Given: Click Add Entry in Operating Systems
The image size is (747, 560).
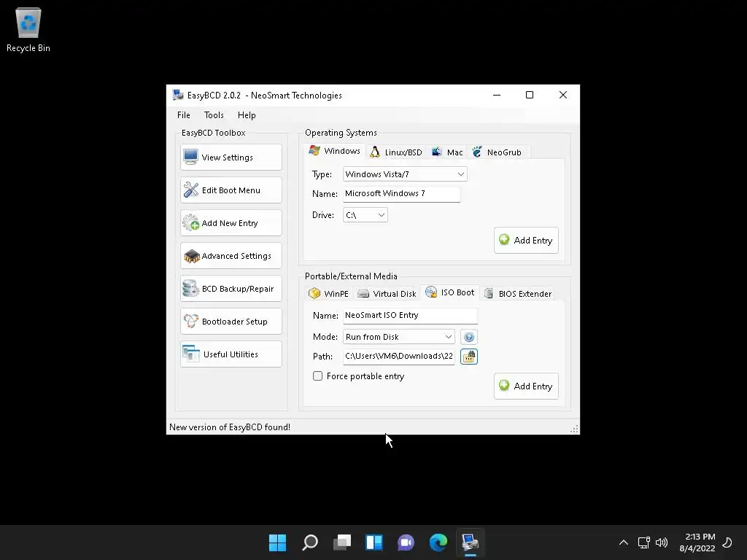Looking at the screenshot, I should [x=527, y=241].
